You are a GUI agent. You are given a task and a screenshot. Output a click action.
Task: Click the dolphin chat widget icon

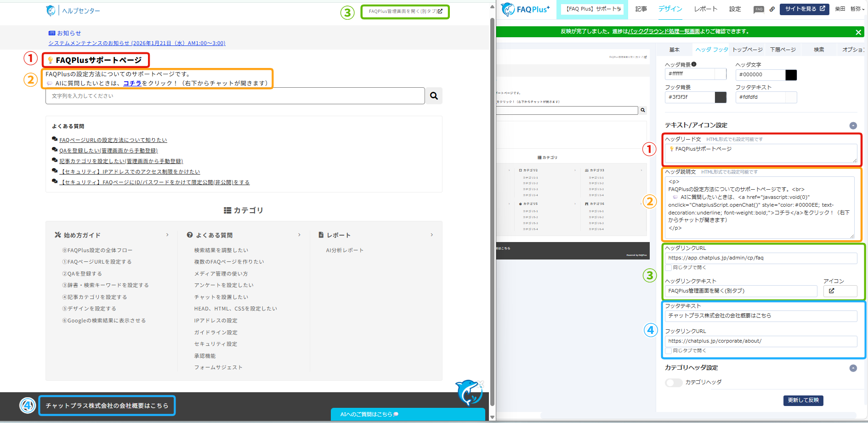pyautogui.click(x=469, y=392)
